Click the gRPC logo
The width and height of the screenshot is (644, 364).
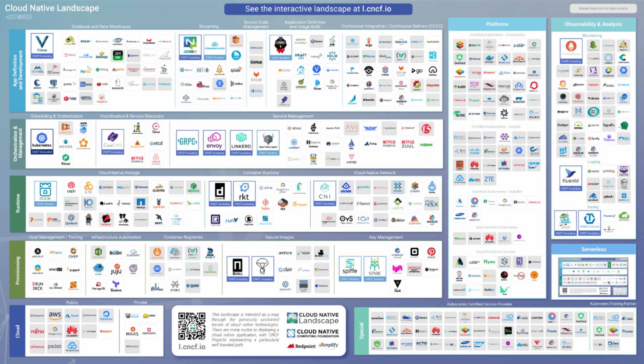point(187,143)
